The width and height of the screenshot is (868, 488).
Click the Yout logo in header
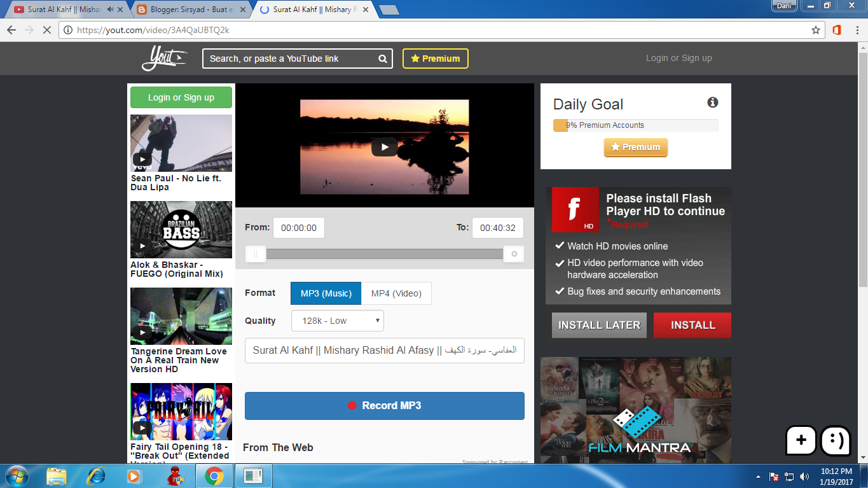pyautogui.click(x=164, y=59)
